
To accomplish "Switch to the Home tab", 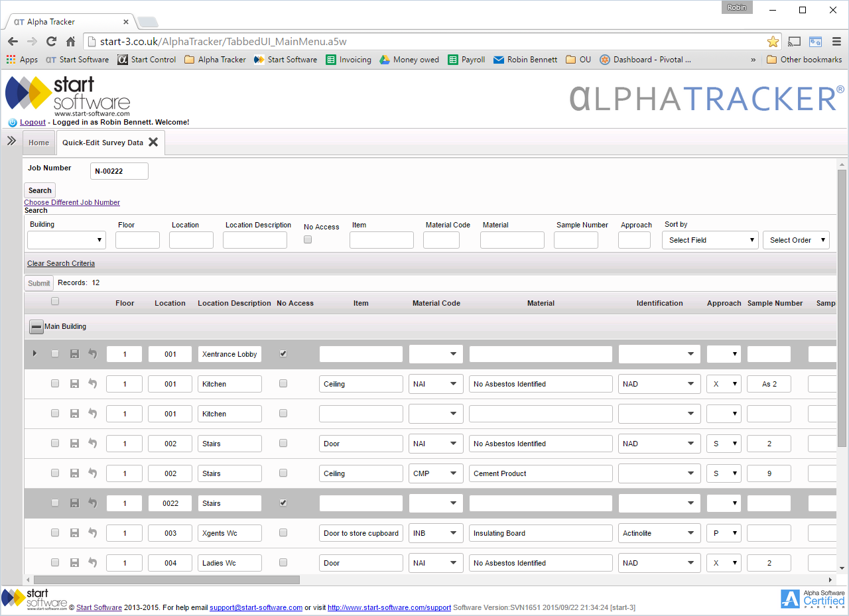I will (38, 142).
